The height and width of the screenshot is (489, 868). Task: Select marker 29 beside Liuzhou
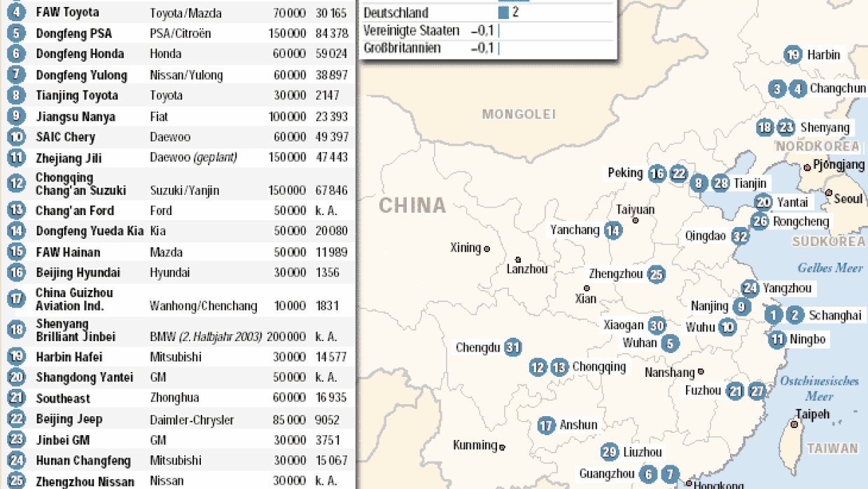tap(610, 452)
